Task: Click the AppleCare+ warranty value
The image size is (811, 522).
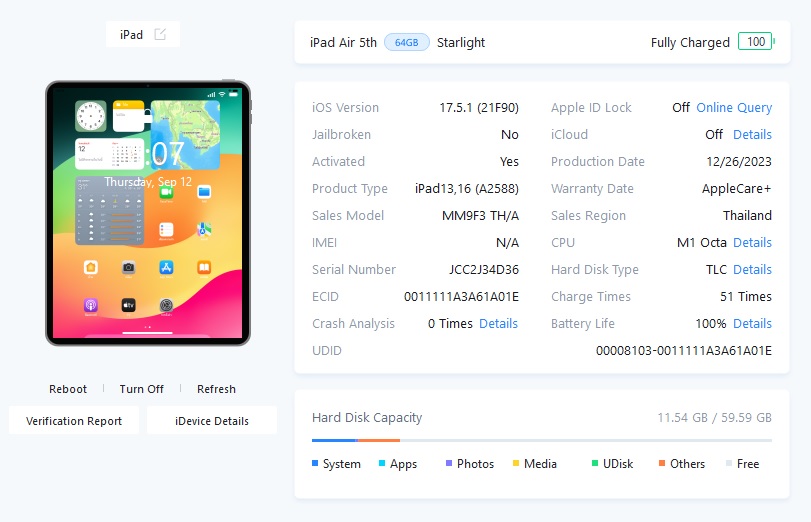Action: coord(737,189)
